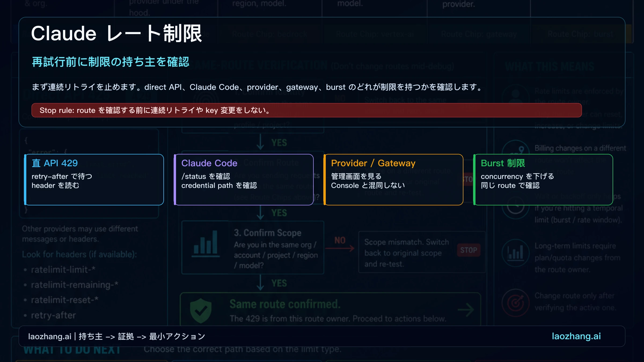Click footer text 持ち主 -> 証拠 -> 最小アクション
This screenshot has height=362, width=644.
point(142,336)
